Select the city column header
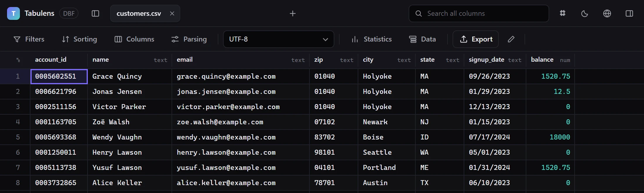The width and height of the screenshot is (644, 193). pyautogui.click(x=387, y=60)
